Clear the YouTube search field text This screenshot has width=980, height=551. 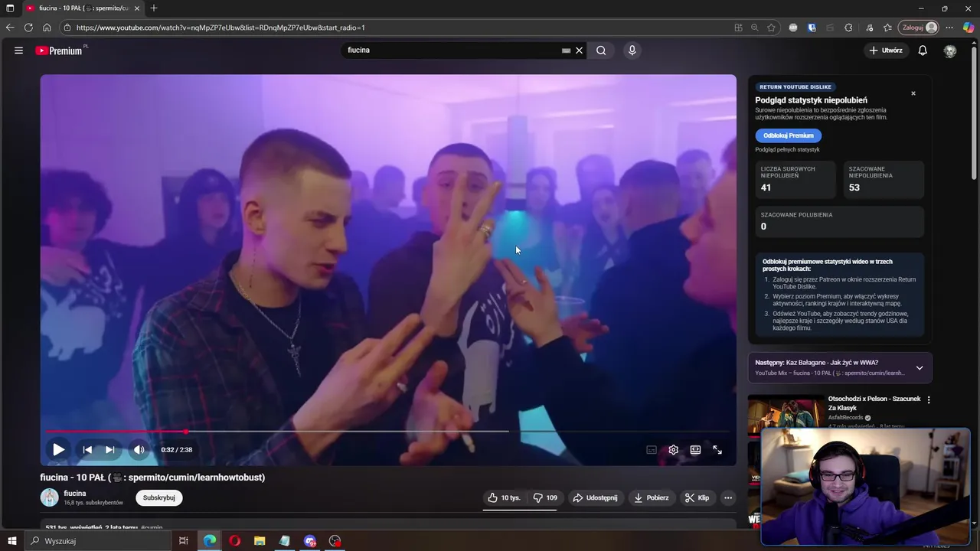point(580,51)
